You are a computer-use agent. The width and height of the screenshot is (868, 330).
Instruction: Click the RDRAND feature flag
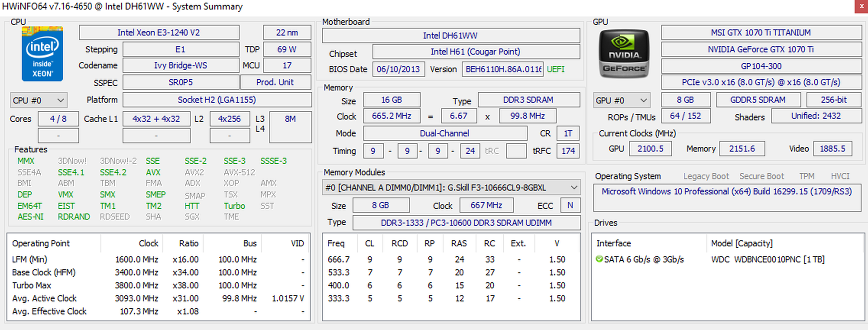74,217
